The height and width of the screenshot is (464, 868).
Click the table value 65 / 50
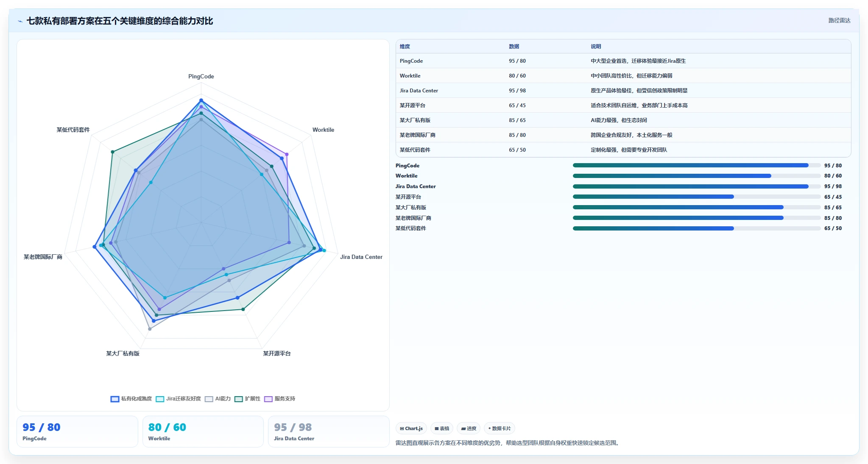tap(517, 150)
